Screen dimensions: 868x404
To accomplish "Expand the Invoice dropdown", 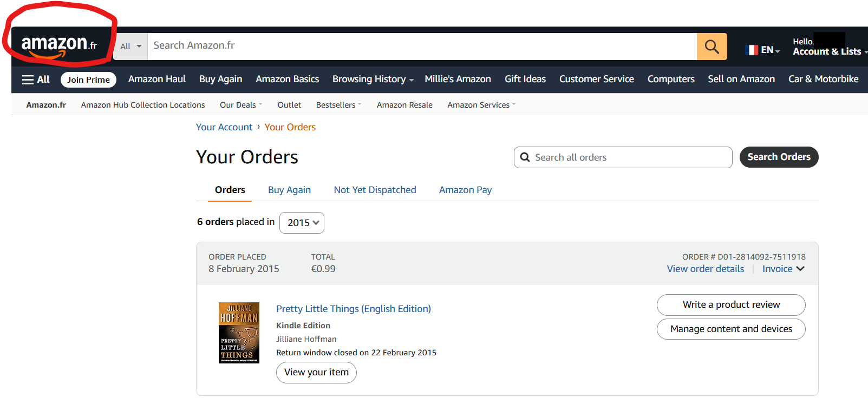I will point(783,269).
